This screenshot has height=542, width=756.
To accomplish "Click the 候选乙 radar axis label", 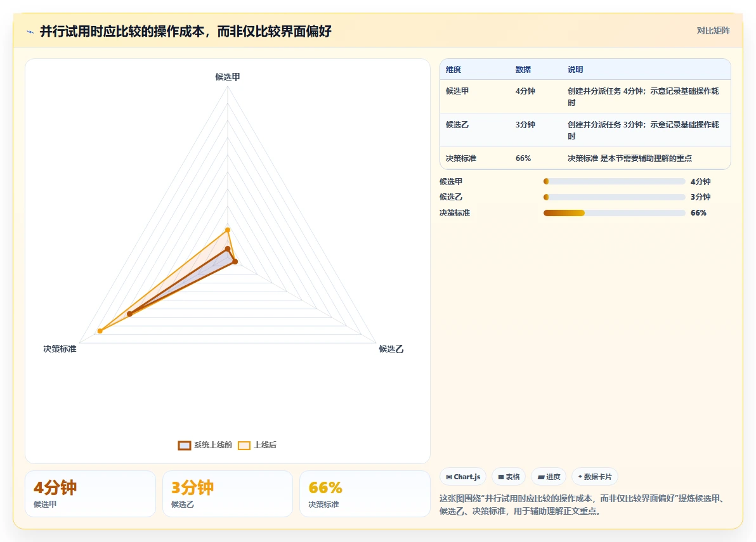I will point(391,349).
